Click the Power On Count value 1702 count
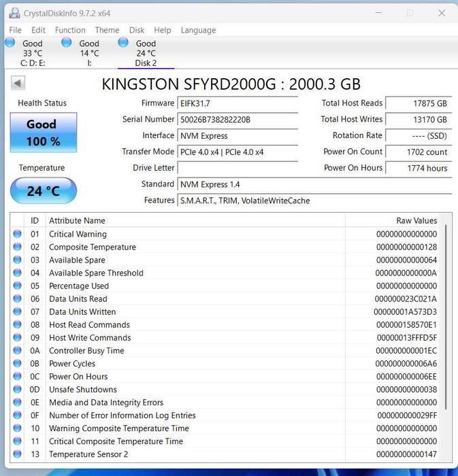Screen dimensions: 458x476 click(x=419, y=152)
